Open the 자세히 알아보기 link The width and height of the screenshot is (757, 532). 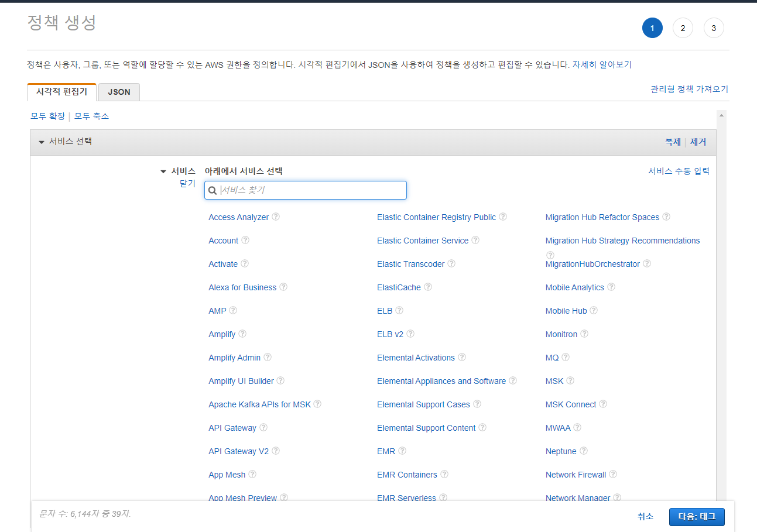click(602, 64)
